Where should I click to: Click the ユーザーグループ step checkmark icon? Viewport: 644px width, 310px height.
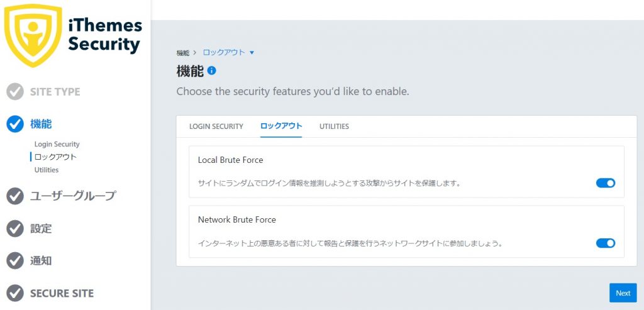click(15, 196)
